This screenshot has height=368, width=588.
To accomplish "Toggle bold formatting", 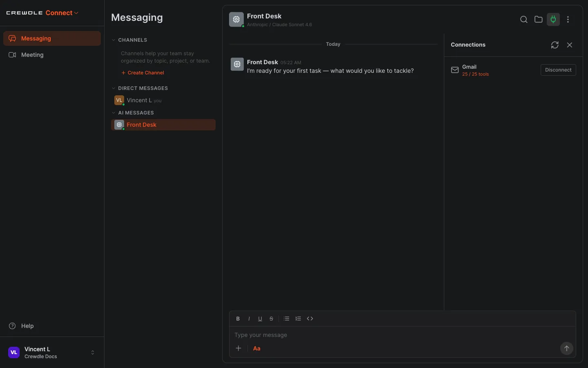I will click(238, 319).
